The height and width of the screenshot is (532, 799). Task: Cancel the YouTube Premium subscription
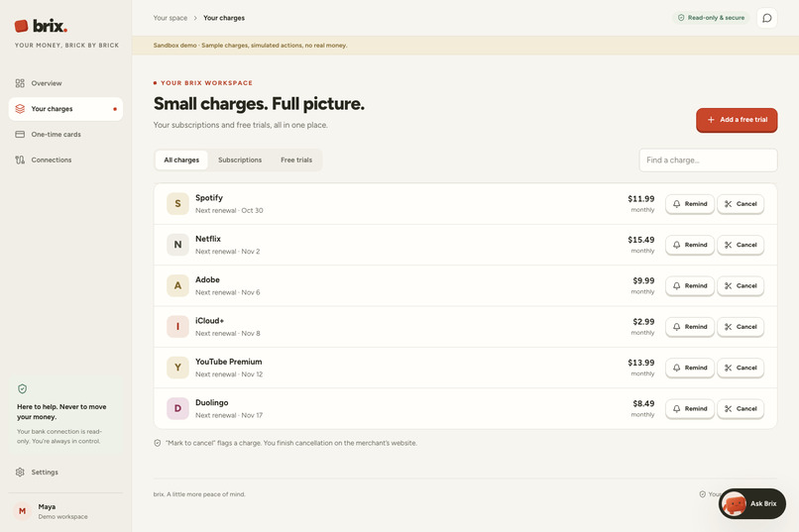[x=741, y=368]
